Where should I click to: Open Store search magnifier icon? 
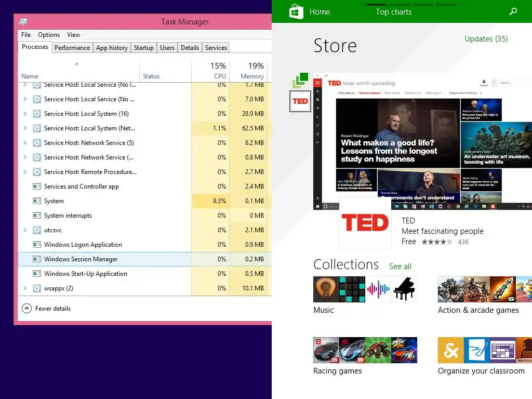pos(513,11)
